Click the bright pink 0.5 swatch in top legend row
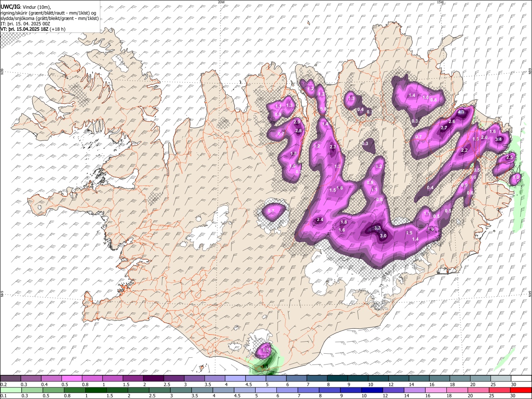 click(x=71, y=379)
